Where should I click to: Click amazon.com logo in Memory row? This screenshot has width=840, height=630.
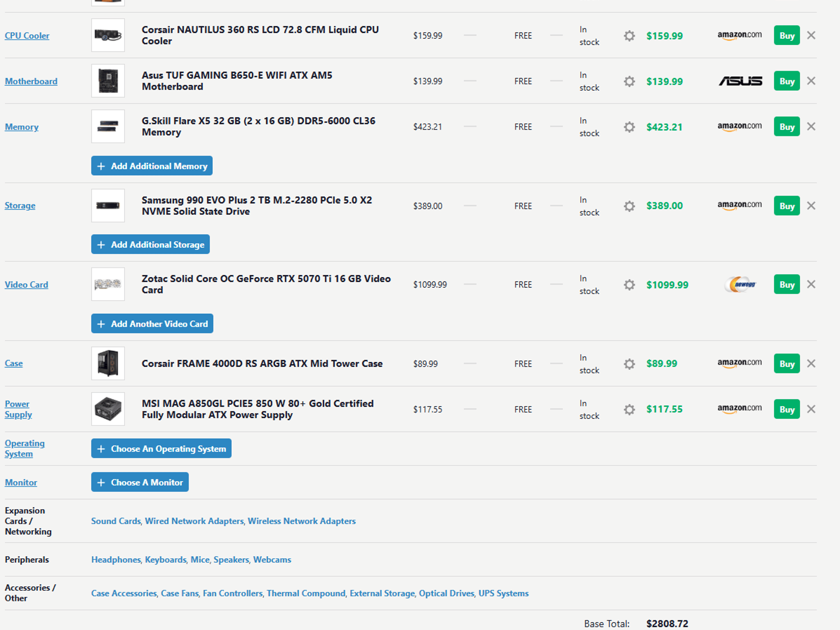(x=740, y=126)
